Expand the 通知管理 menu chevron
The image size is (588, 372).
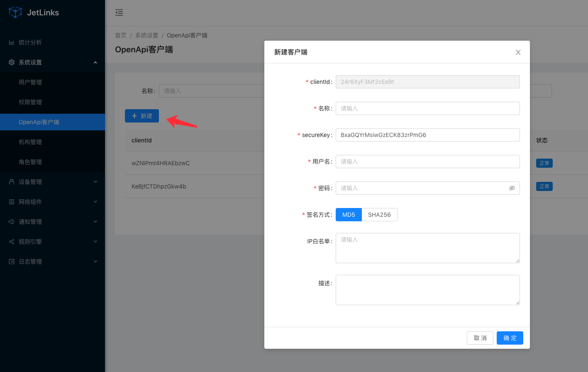[95, 222]
